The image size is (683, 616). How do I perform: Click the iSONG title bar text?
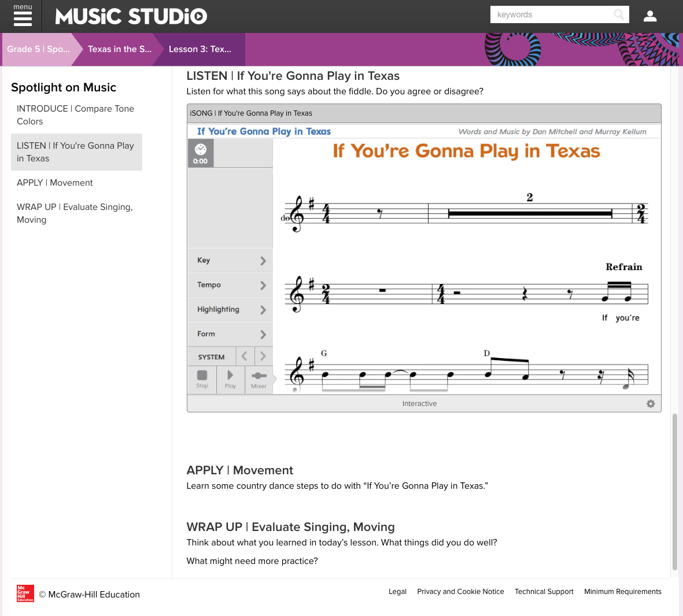pos(251,113)
